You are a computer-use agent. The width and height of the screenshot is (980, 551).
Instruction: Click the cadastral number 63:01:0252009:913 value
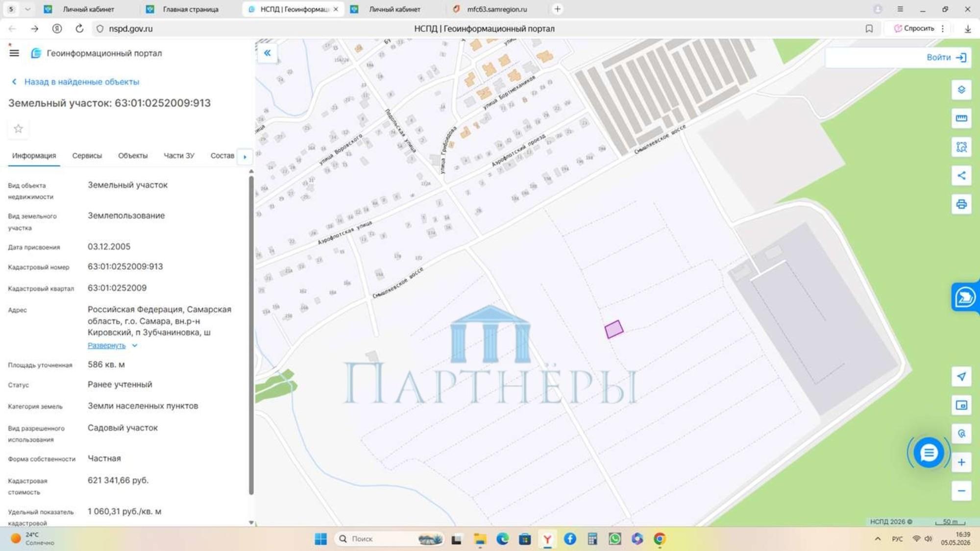coord(125,266)
